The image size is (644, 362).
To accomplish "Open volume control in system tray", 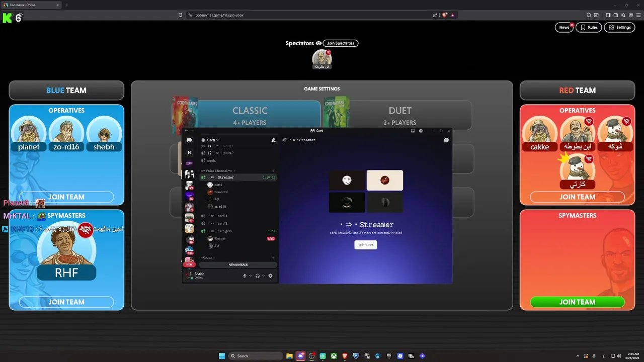I will tap(619, 356).
